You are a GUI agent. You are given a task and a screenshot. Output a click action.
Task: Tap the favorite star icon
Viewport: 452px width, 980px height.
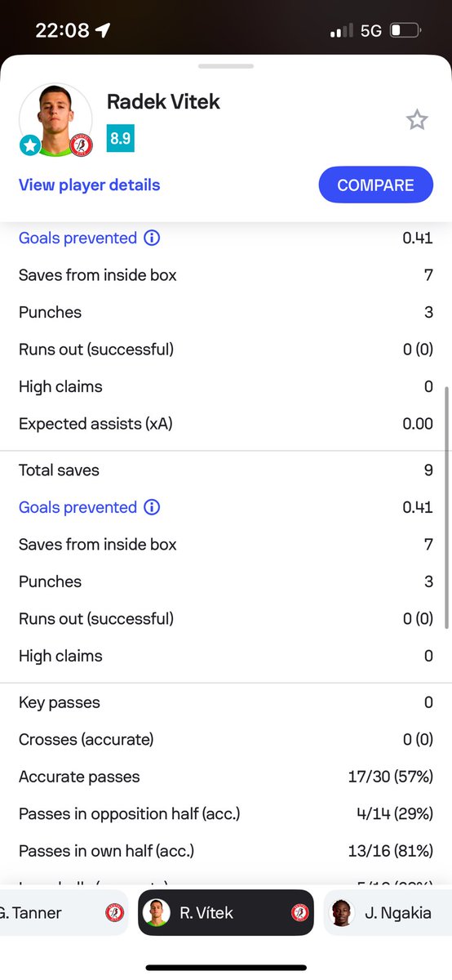417,121
